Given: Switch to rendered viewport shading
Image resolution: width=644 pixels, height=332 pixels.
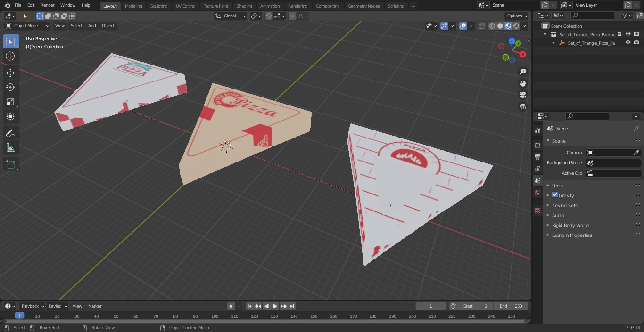Looking at the screenshot, I should [516, 26].
